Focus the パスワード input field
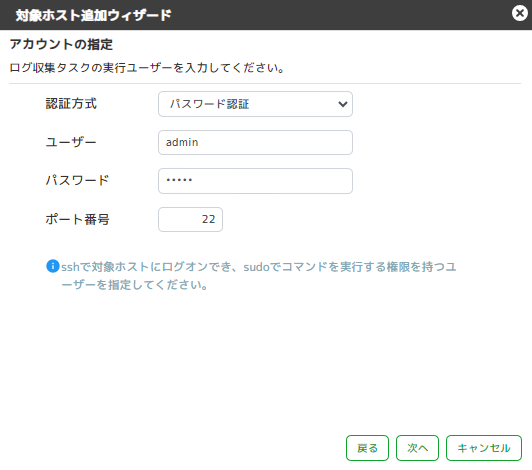This screenshot has height=470, width=532. click(x=255, y=181)
